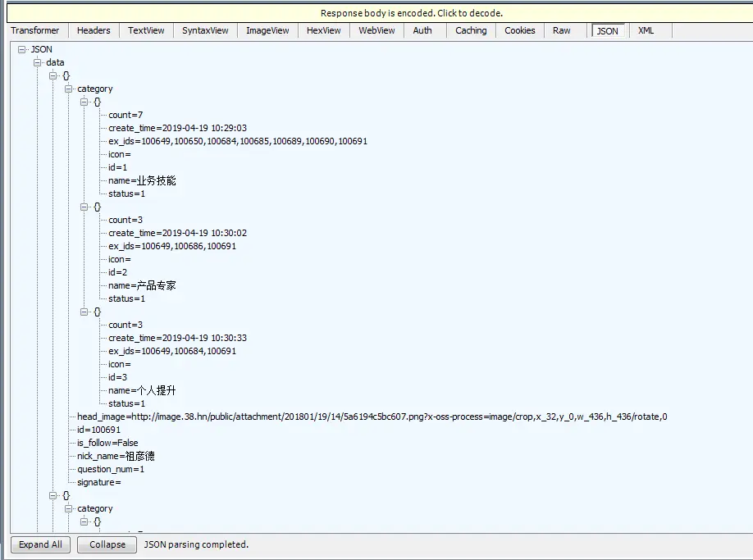753x560 pixels.
Task: Select the question_num=1 row
Action: [111, 469]
